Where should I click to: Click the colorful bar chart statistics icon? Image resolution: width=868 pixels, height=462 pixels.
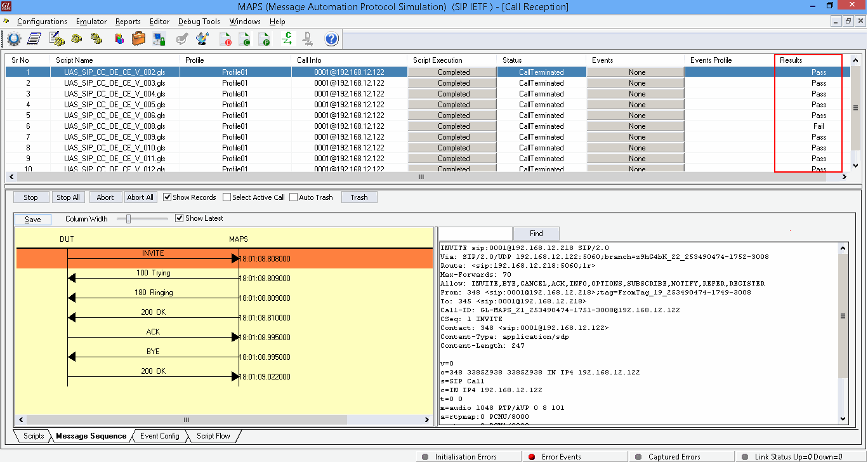119,39
